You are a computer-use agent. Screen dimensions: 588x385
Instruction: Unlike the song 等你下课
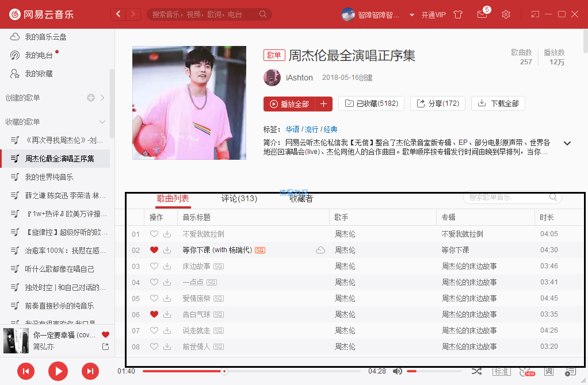pyautogui.click(x=154, y=250)
